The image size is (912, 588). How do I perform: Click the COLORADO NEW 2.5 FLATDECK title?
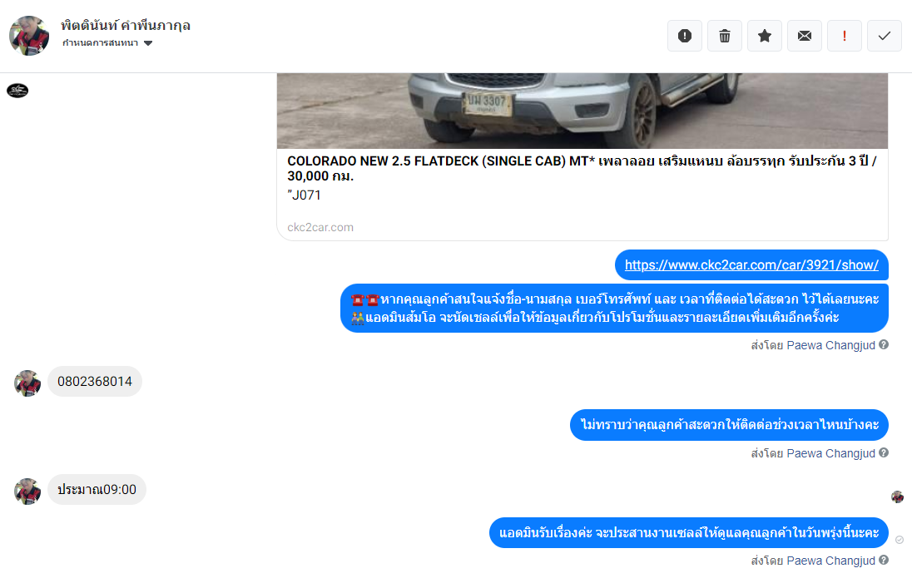coord(582,168)
